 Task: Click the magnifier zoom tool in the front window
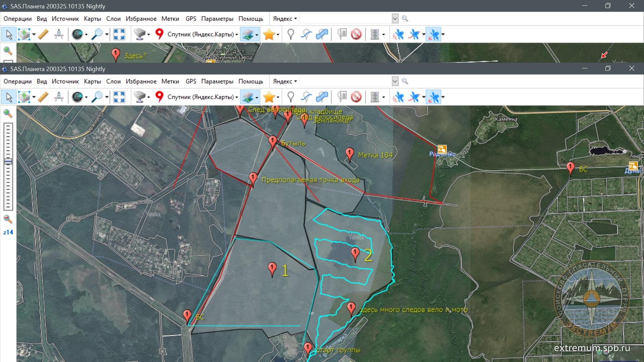(x=97, y=97)
